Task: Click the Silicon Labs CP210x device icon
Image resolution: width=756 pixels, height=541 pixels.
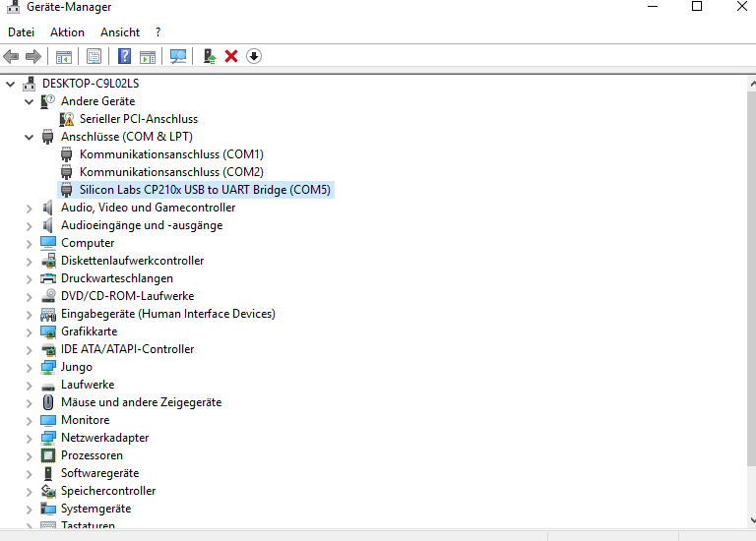Action: coord(67,190)
